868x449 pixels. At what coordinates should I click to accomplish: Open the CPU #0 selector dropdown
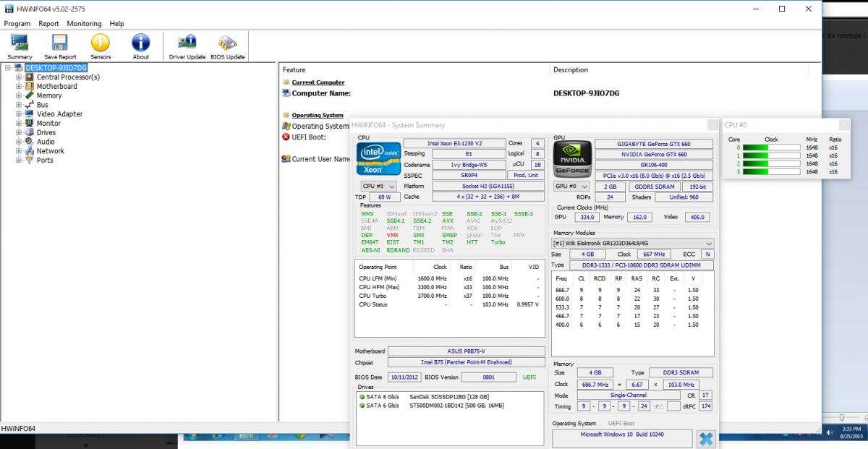point(378,186)
